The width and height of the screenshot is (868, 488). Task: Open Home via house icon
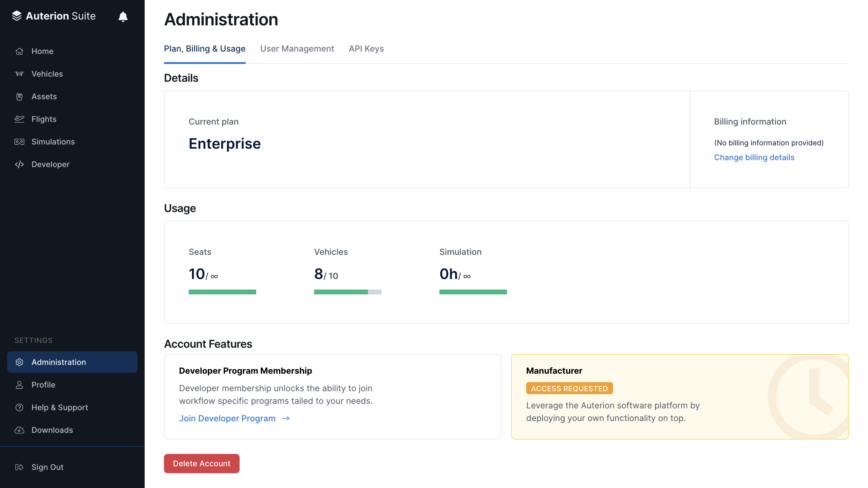tap(19, 51)
